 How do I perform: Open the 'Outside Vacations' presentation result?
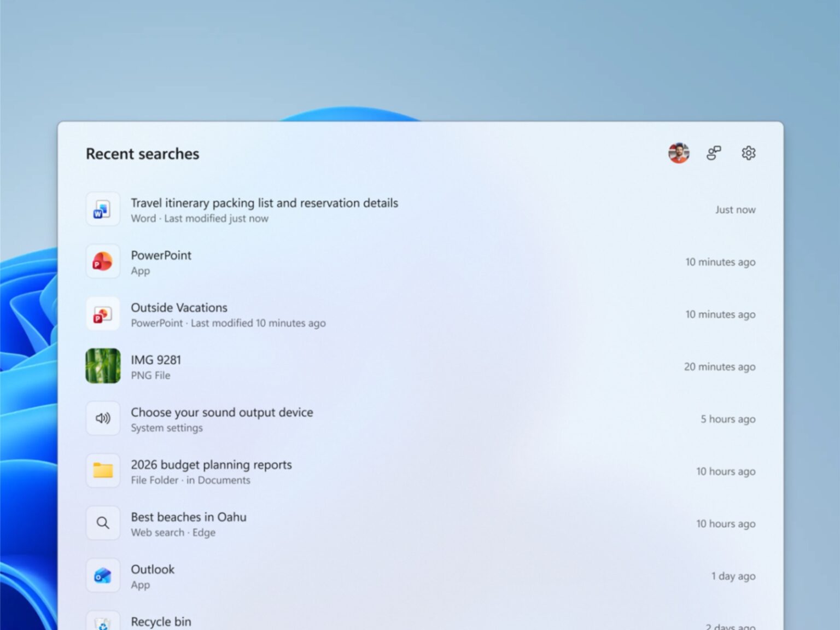179,307
